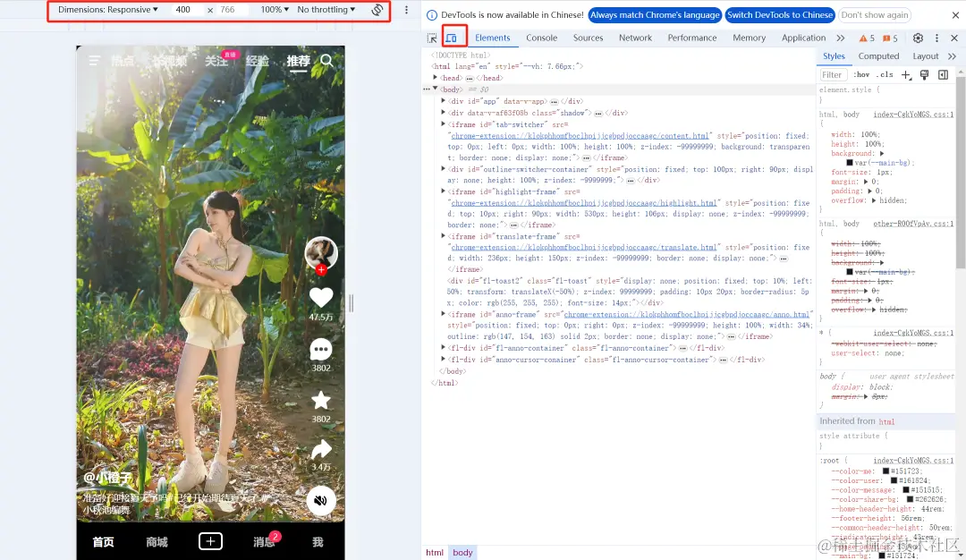Switch to the Application tab
Viewport: 966px width, 560px height.
pyautogui.click(x=803, y=38)
